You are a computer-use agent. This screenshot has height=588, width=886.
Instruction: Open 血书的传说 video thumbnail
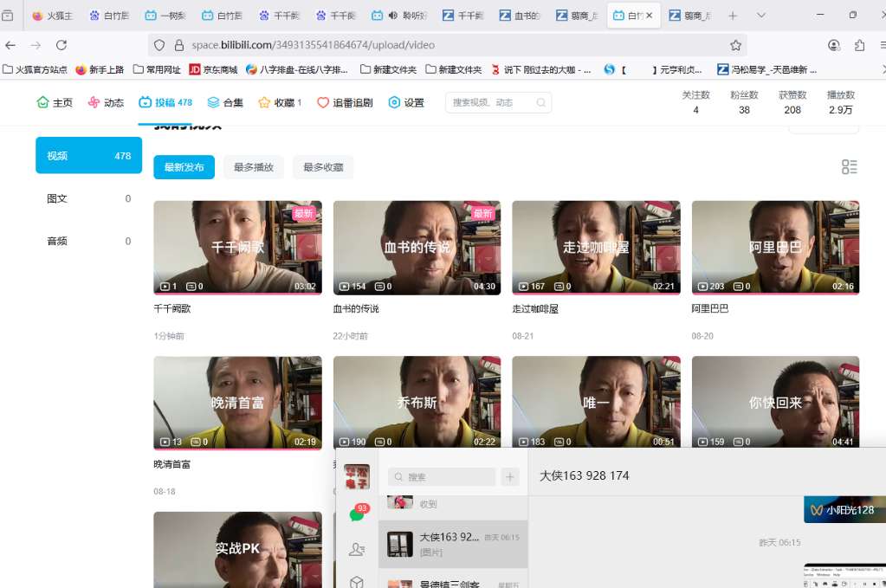coord(417,248)
